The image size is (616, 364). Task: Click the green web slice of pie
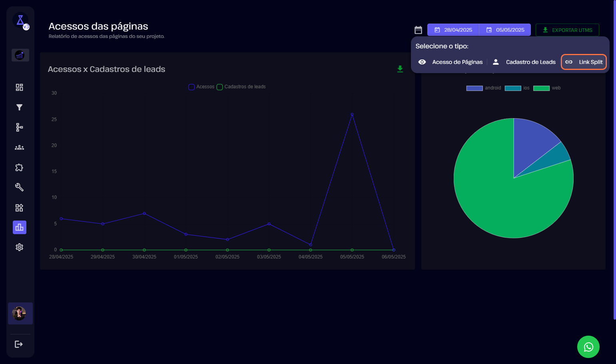point(496,196)
